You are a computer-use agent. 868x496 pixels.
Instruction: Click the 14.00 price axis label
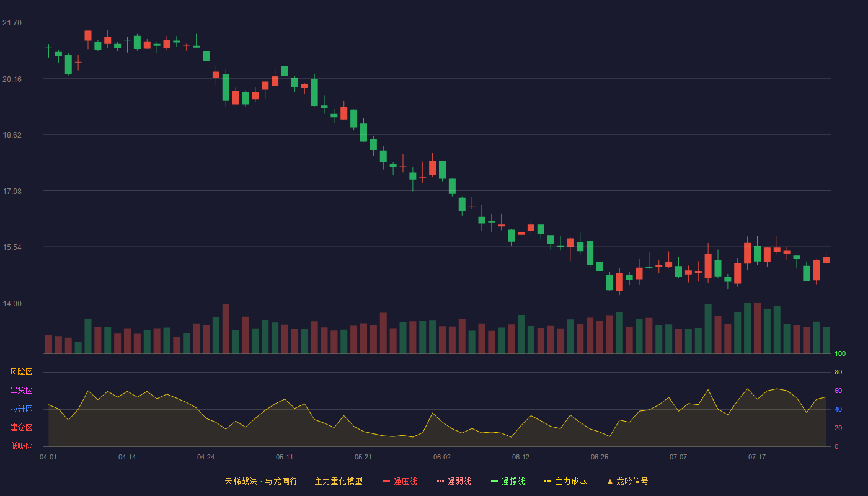coord(12,304)
